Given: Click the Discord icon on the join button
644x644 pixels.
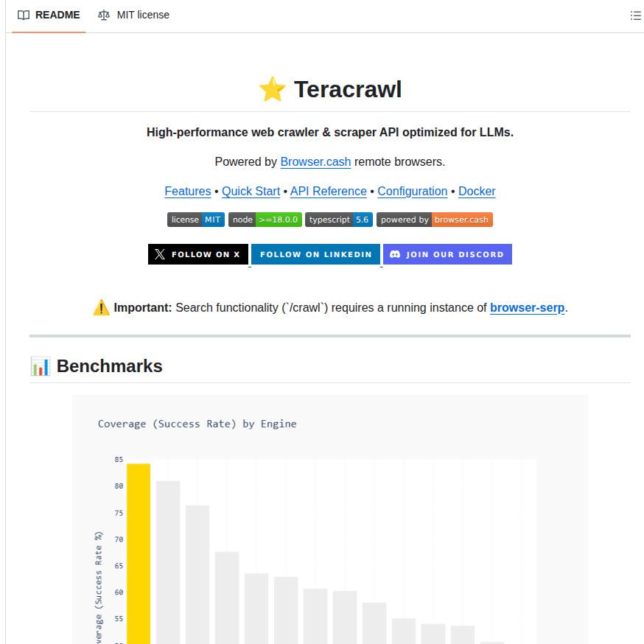Looking at the screenshot, I should pos(397,253).
